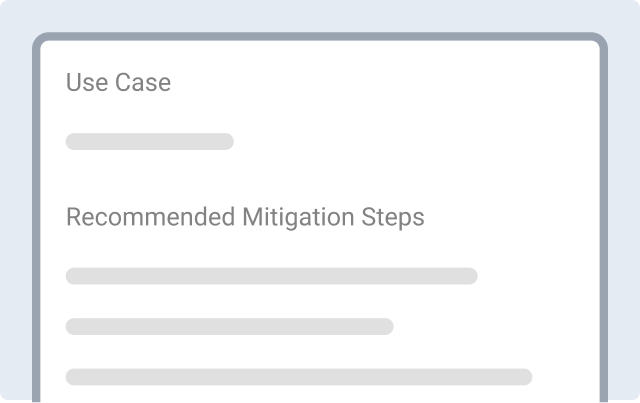Viewport: 640px width, 403px height.
Task: Select the second, shortest mitigation placeholder line
Action: [230, 326]
